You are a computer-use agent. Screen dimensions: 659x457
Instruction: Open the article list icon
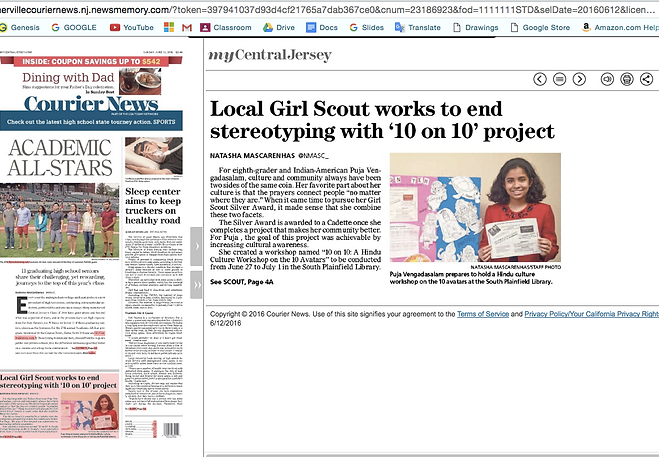[559, 79]
